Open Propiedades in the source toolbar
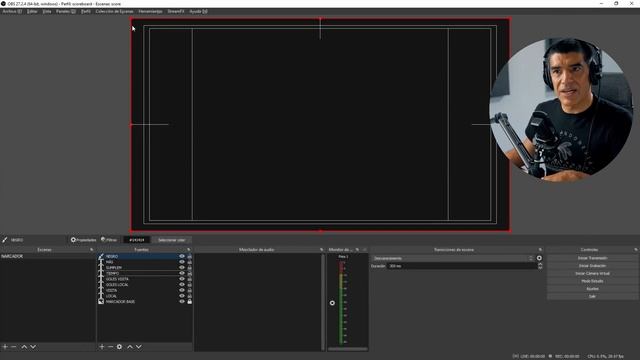640x360 pixels. click(83, 240)
